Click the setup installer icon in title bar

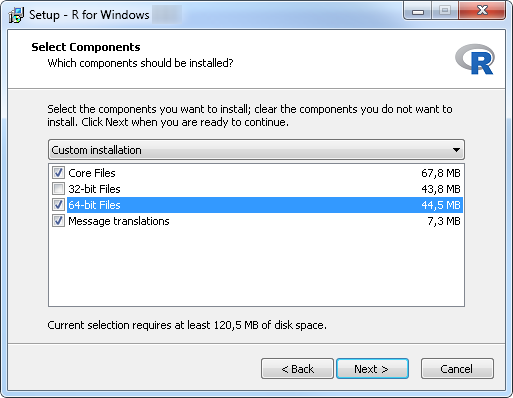click(16, 15)
